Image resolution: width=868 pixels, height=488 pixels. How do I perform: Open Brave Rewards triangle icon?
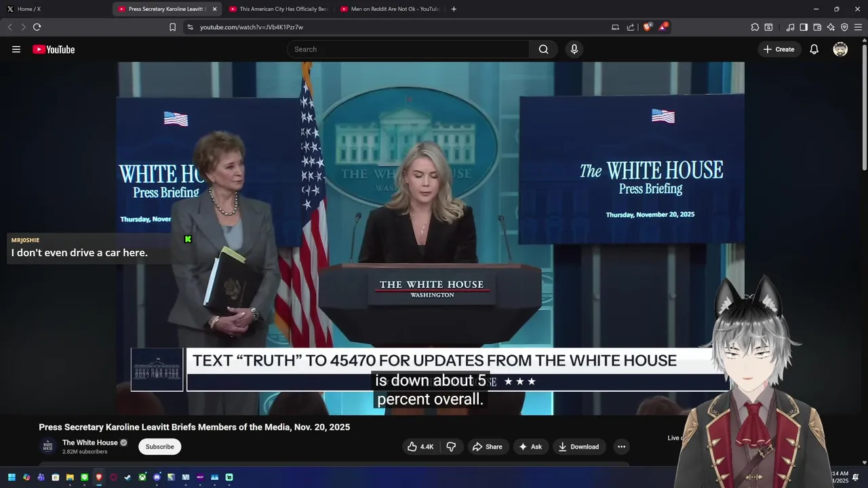pyautogui.click(x=663, y=27)
